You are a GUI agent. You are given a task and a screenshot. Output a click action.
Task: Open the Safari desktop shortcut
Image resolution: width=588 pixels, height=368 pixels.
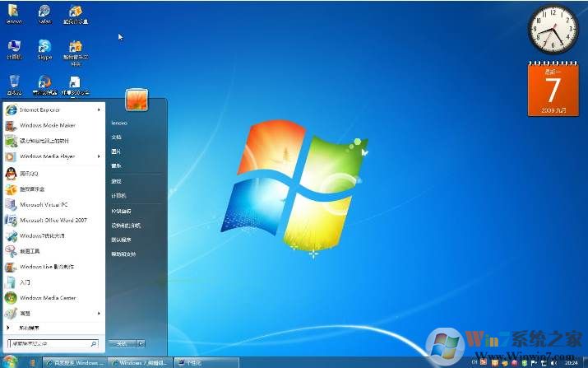[x=44, y=12]
